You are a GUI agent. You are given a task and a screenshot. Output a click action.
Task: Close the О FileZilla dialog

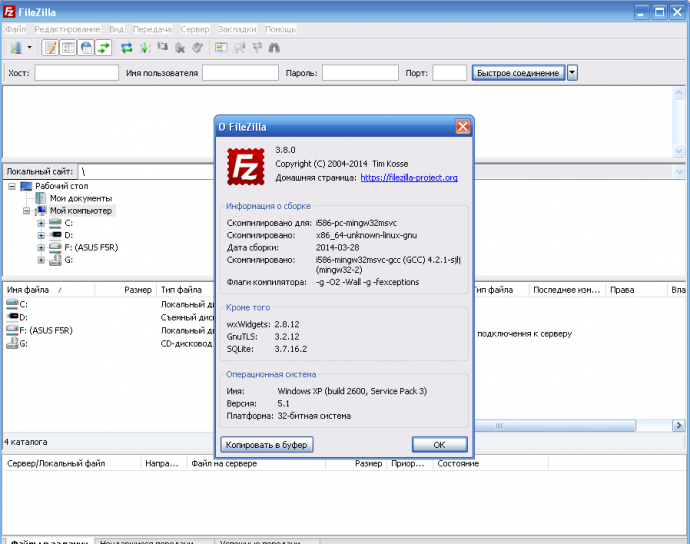click(x=462, y=127)
